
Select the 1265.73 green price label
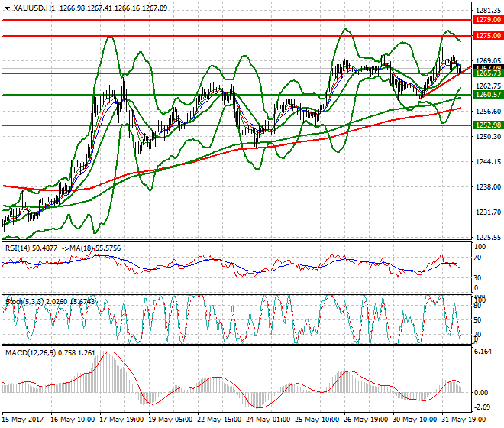488,73
